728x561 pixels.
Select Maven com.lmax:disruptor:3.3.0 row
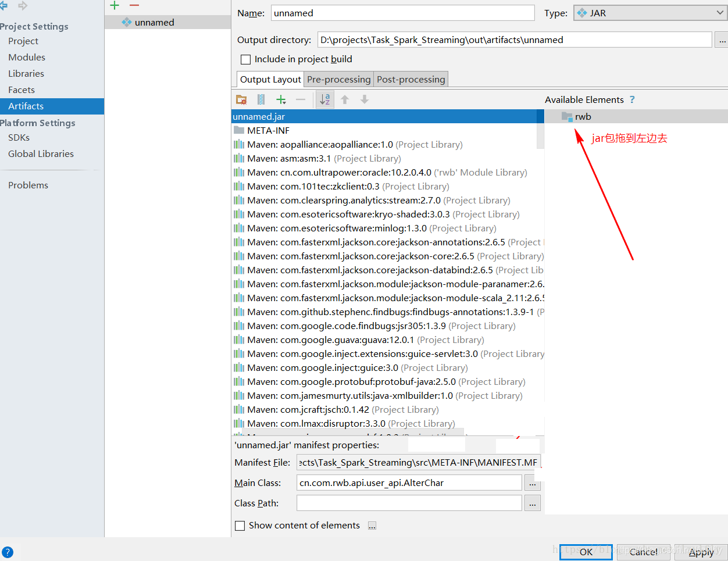[x=387, y=423]
